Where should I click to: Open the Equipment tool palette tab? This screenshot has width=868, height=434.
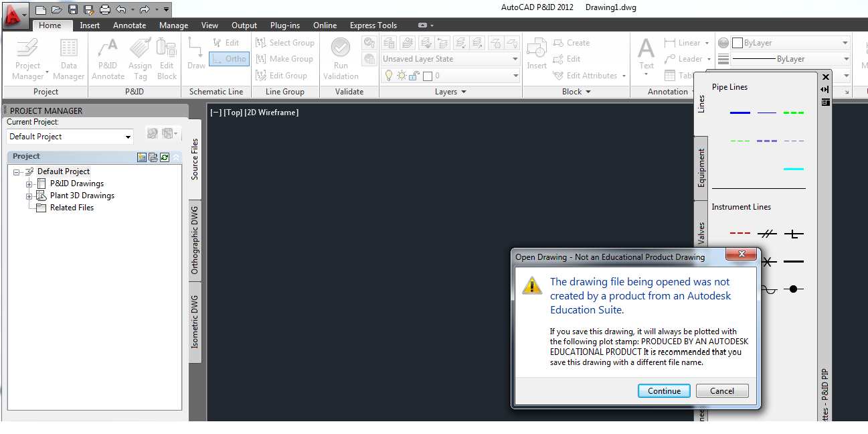pos(701,168)
